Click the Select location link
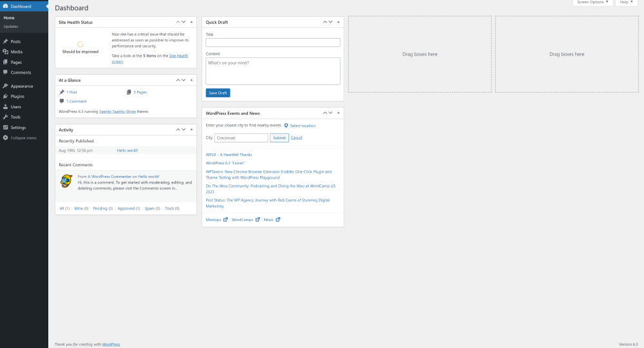644x348 pixels. pyautogui.click(x=303, y=126)
